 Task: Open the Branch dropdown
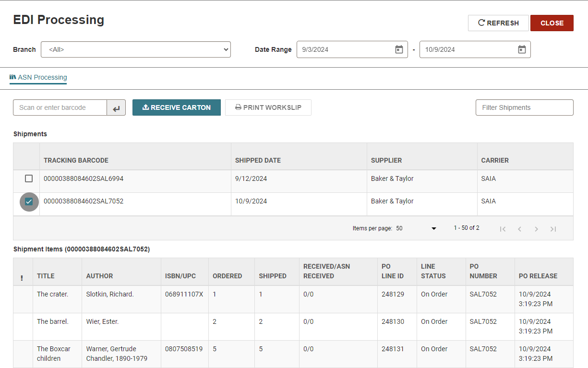pyautogui.click(x=136, y=49)
